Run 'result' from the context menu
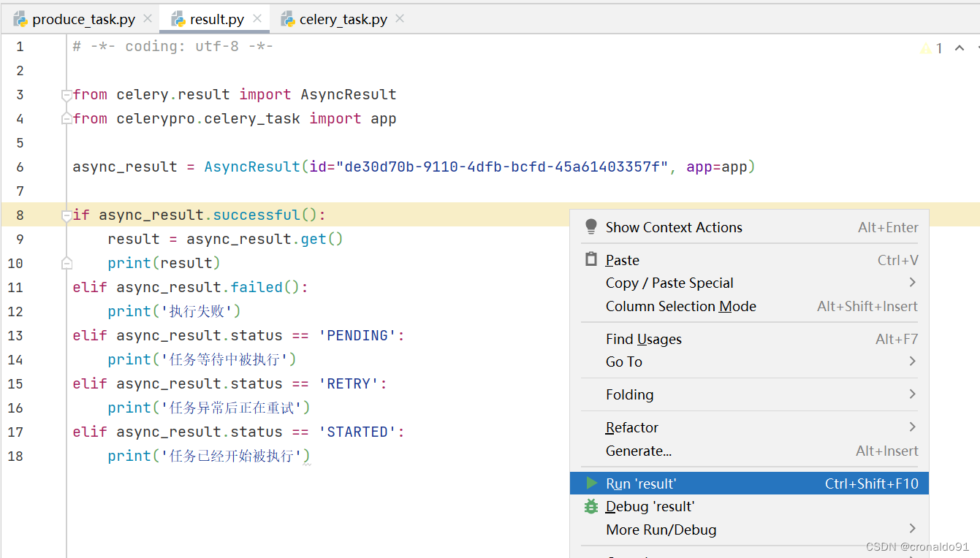980x558 pixels. (x=749, y=484)
